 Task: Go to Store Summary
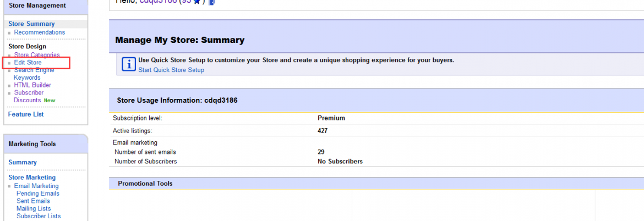click(31, 24)
